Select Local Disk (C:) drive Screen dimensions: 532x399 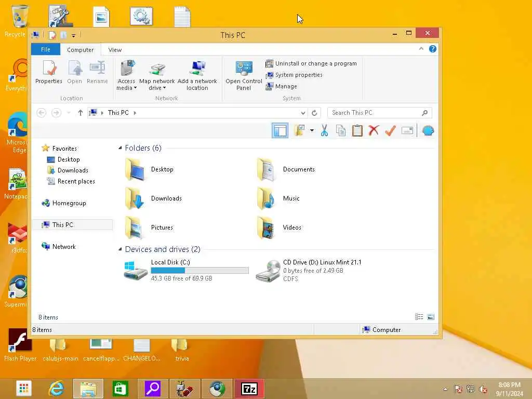click(187, 270)
